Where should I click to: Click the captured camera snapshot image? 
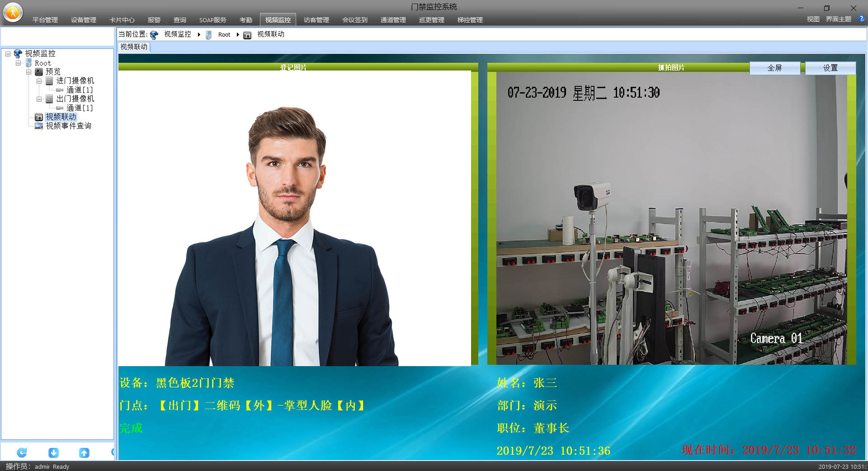672,218
